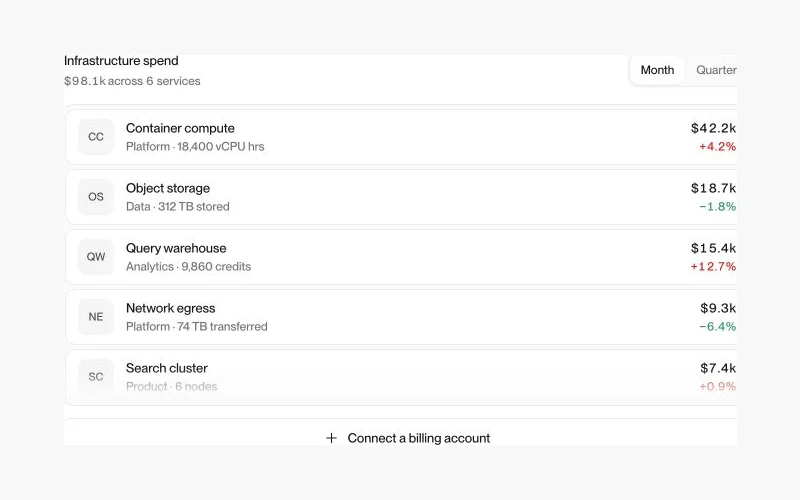Click the CC avatar badge

(96, 137)
